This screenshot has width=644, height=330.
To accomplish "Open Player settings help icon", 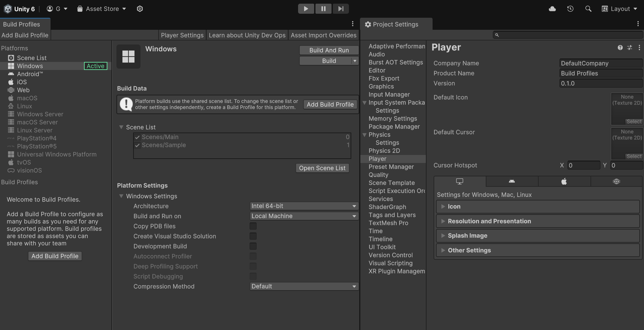I will click(x=620, y=48).
